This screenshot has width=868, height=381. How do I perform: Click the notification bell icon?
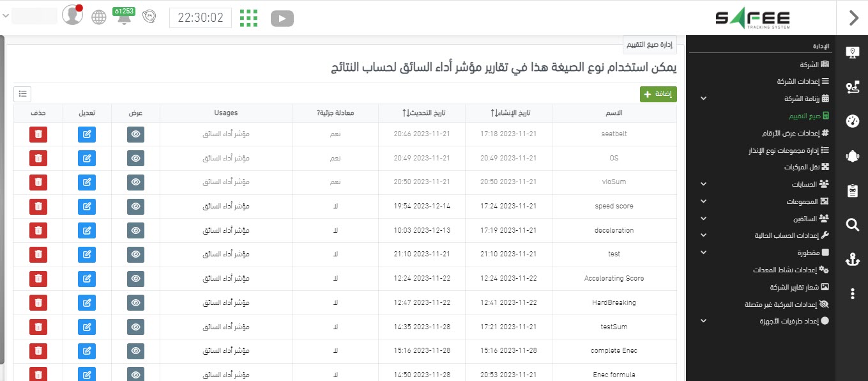pyautogui.click(x=123, y=18)
